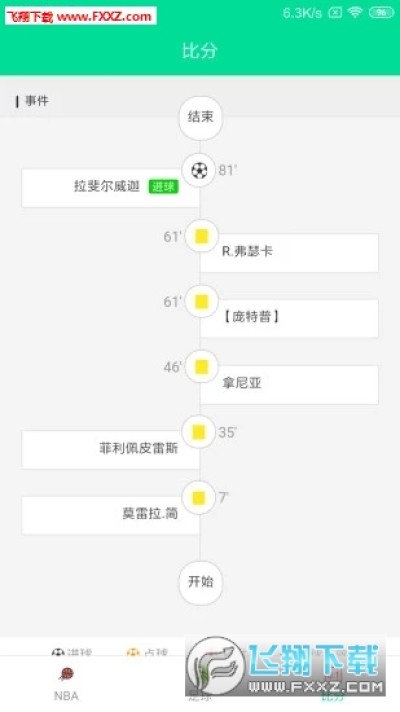Screen dimensions: 400x712
Task: Open the 菲利佩皮雷斯 event card
Action: tap(110, 450)
